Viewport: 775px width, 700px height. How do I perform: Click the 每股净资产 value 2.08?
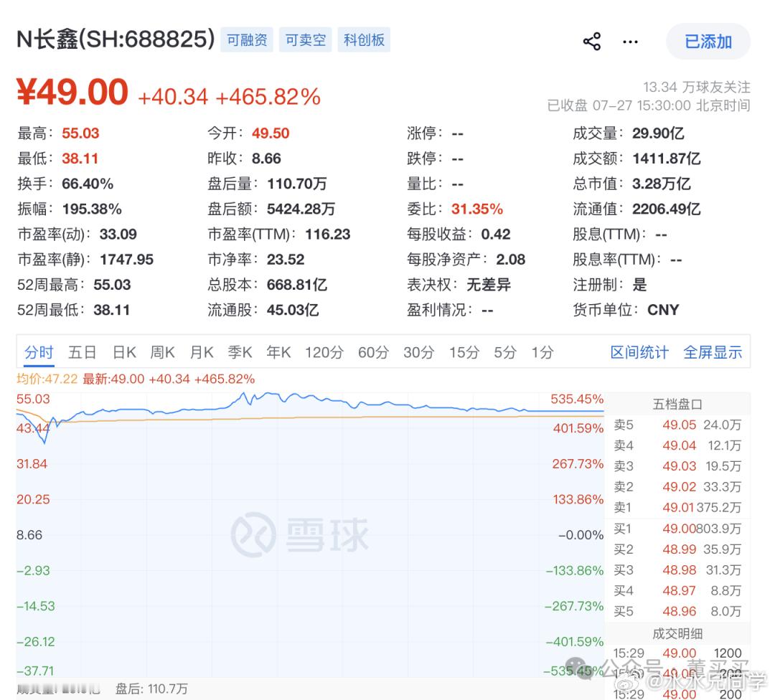(x=511, y=260)
